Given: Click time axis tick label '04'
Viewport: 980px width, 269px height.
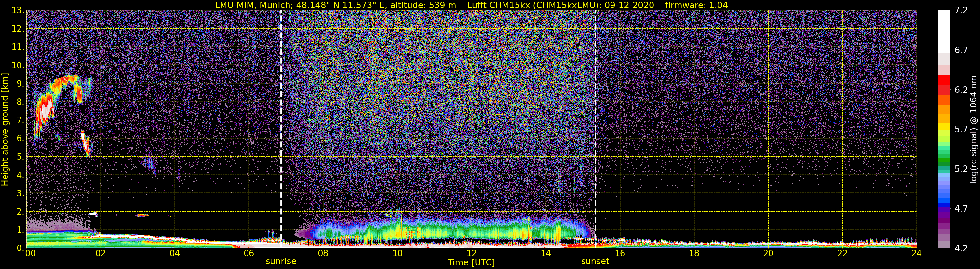Looking at the screenshot, I should [x=175, y=253].
